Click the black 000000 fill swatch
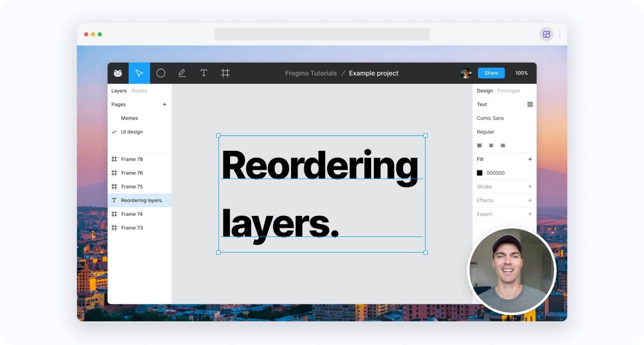 pos(479,173)
